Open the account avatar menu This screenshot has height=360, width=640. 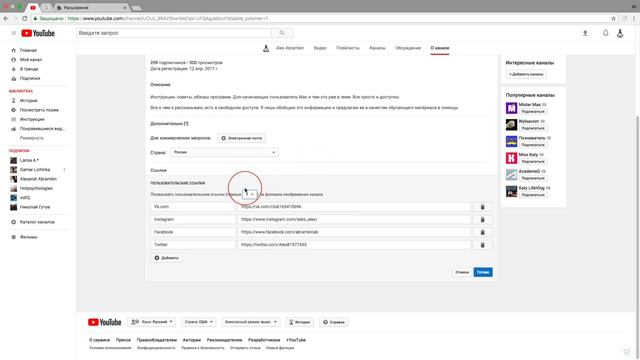coord(620,33)
